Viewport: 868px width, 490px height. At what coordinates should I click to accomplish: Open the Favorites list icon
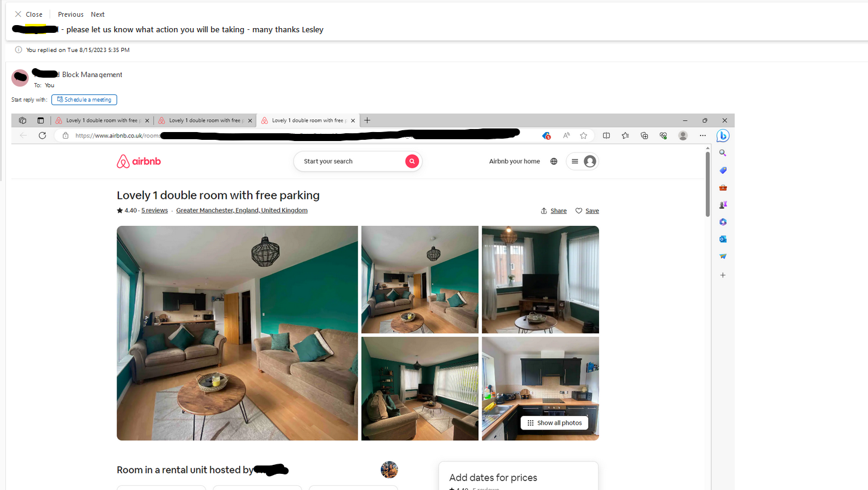point(625,136)
